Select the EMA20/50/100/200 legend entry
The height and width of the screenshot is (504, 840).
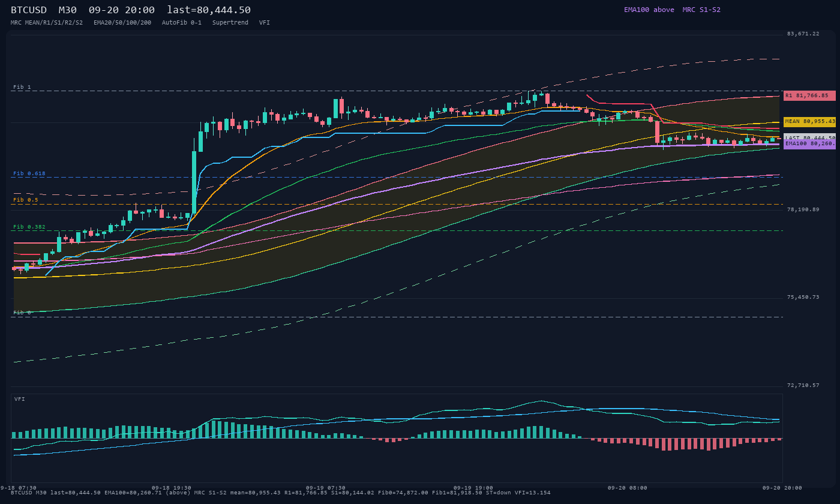(x=122, y=23)
